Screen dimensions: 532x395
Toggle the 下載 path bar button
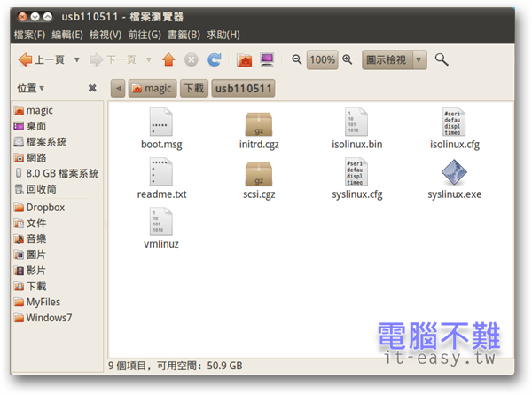tap(193, 88)
